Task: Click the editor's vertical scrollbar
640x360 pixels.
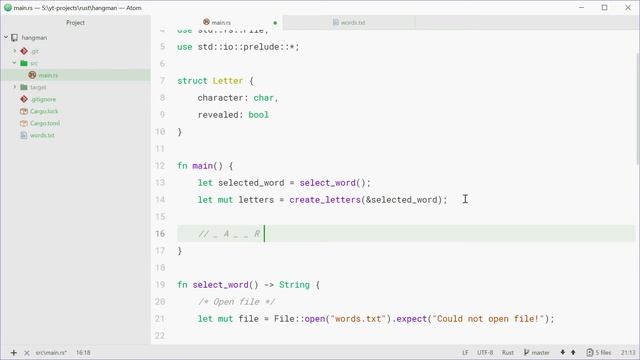Action: point(638,109)
